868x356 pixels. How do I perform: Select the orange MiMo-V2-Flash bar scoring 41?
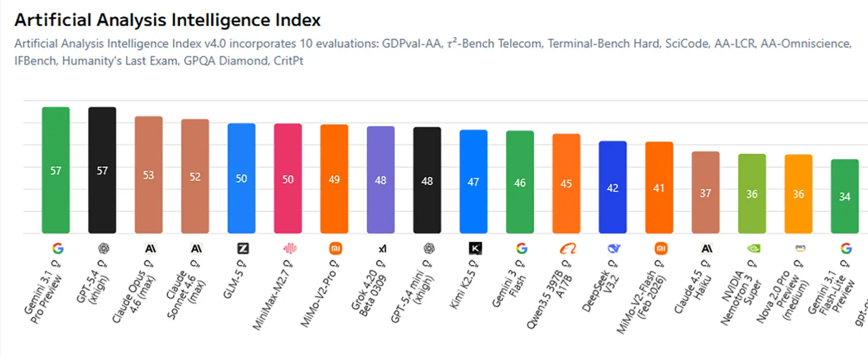click(x=659, y=187)
